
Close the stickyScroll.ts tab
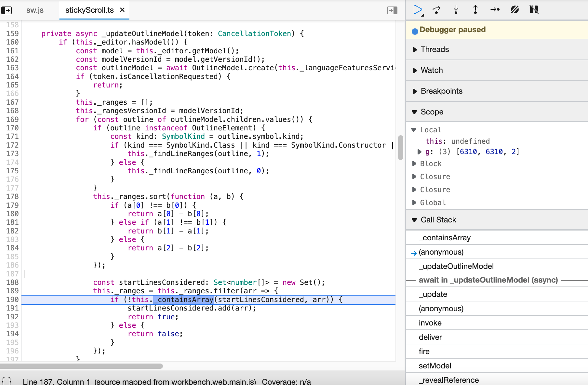(122, 10)
